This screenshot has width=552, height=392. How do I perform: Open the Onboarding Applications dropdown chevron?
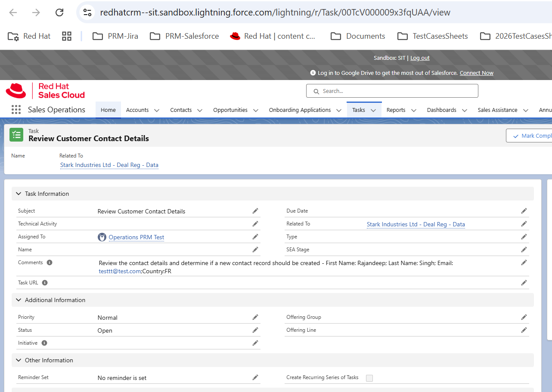pos(339,110)
